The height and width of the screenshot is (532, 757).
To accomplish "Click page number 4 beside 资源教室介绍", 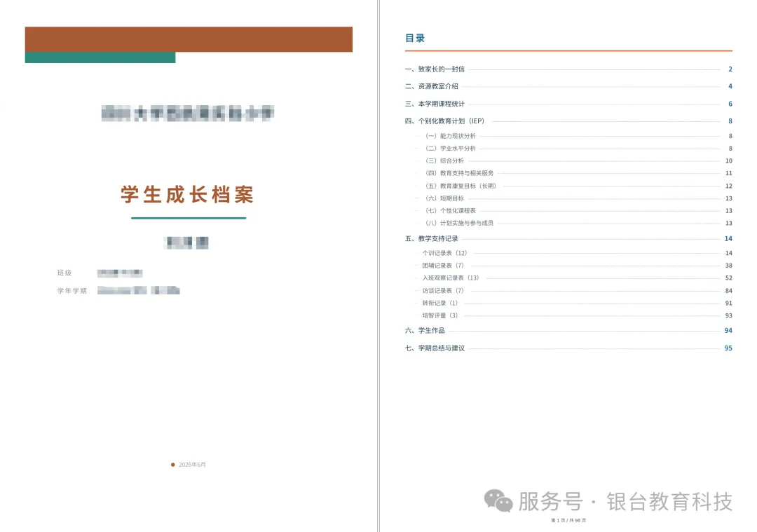I will [x=730, y=86].
